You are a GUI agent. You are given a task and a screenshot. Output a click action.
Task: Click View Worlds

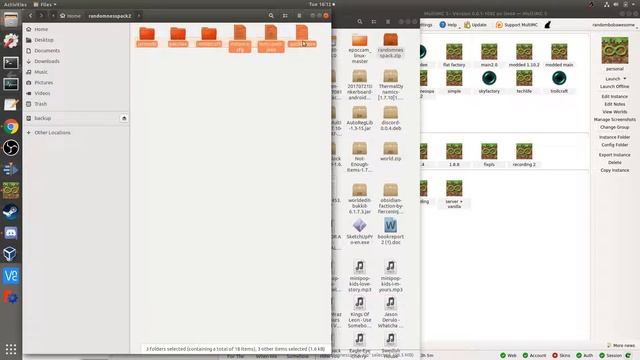614,112
